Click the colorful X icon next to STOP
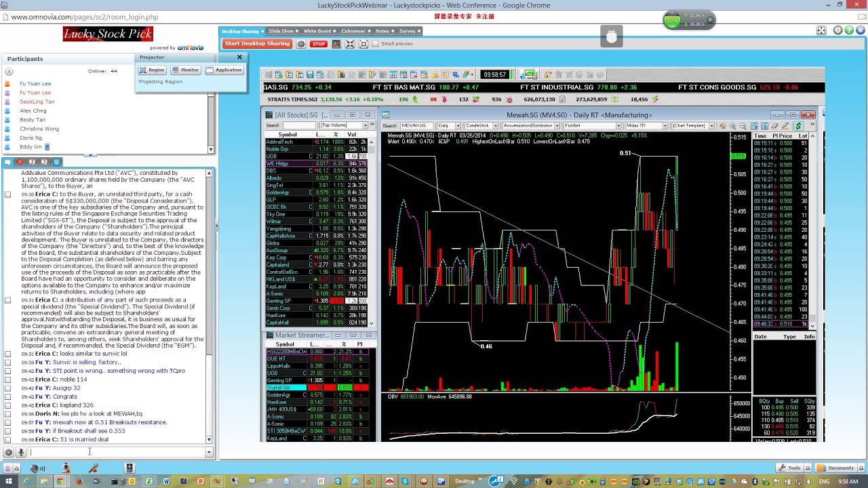This screenshot has width=868, height=488. pos(336,44)
